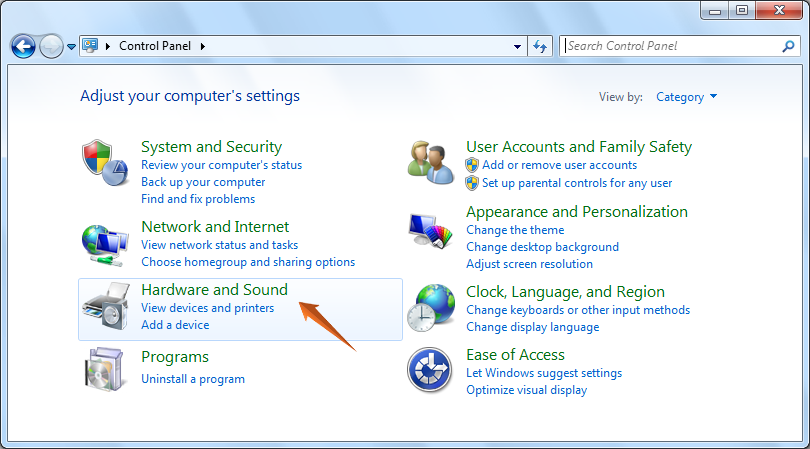The width and height of the screenshot is (810, 449).
Task: Open the Programs disc box icon
Action: click(x=105, y=369)
